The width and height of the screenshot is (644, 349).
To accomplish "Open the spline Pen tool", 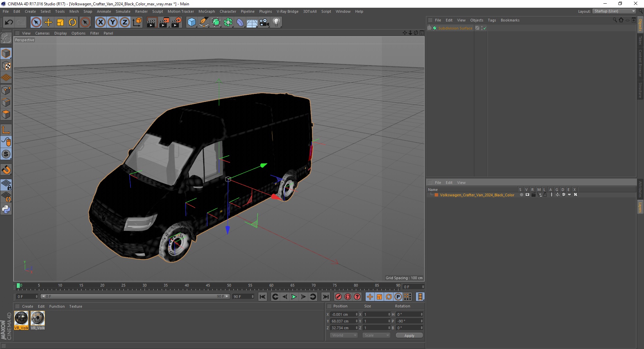I will coord(204,22).
